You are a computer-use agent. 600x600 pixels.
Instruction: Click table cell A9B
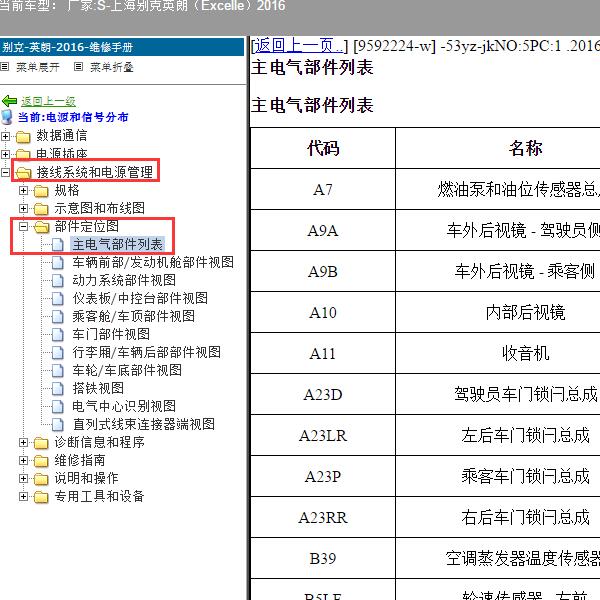[323, 272]
